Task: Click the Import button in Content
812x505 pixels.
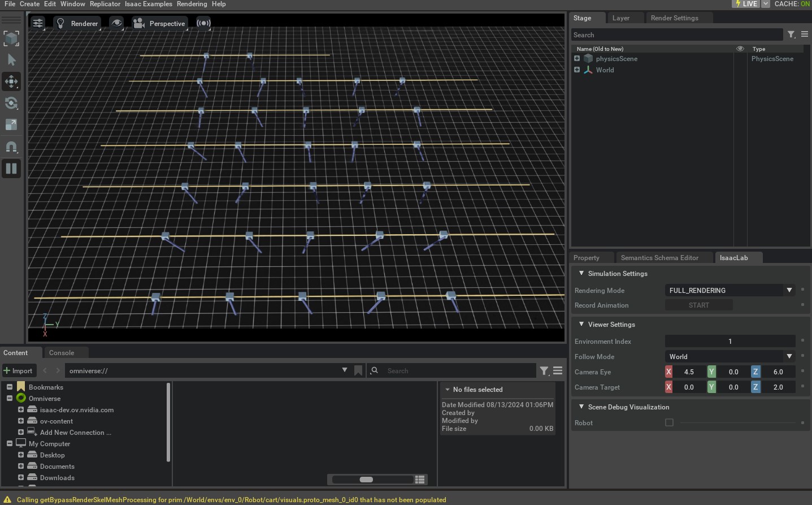Action: [18, 371]
